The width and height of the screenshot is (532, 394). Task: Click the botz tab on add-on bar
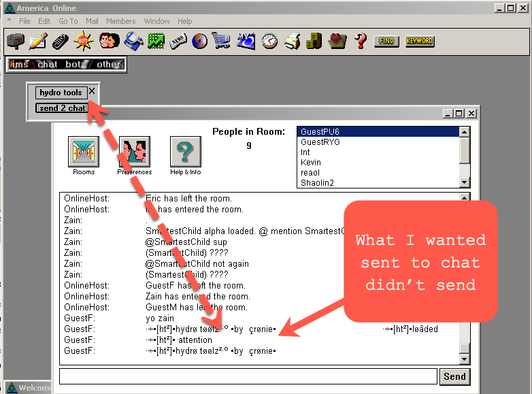coord(75,64)
